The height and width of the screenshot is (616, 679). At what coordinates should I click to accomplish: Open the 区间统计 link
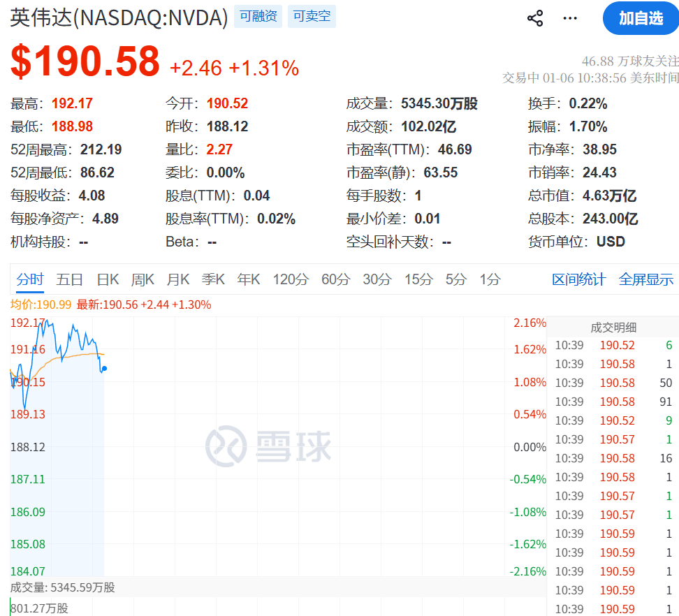pyautogui.click(x=578, y=279)
